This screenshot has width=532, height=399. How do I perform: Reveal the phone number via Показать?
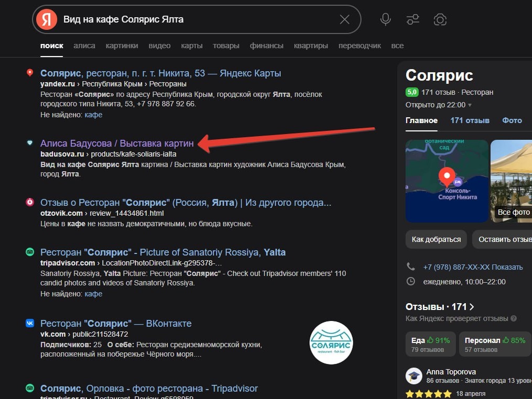pyautogui.click(x=507, y=267)
